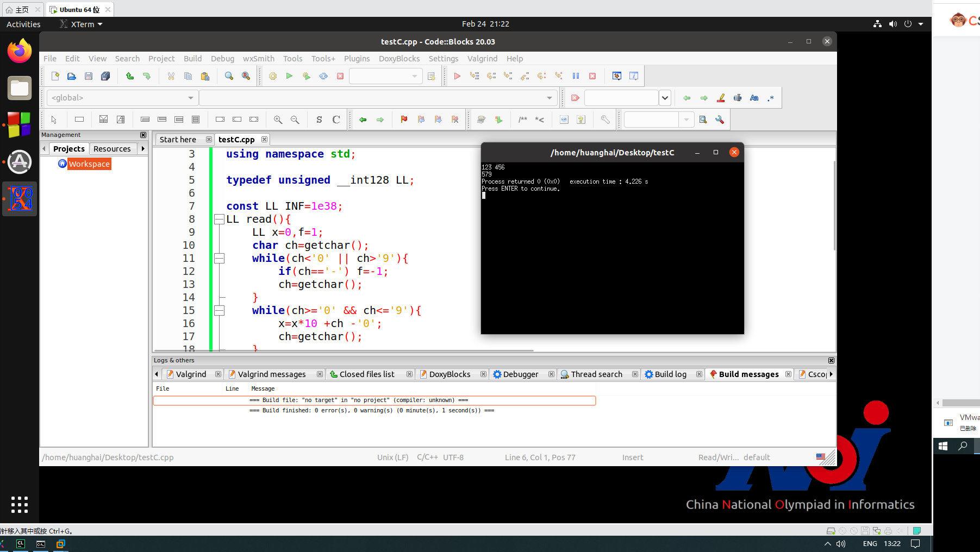Collapse the read() function fold on line 8
Image resolution: width=980 pixels, height=552 pixels.
click(x=219, y=219)
